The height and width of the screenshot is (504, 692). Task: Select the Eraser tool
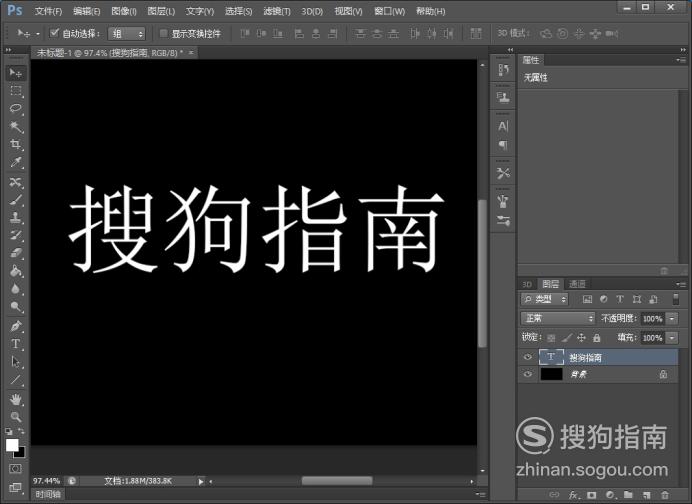(16, 253)
